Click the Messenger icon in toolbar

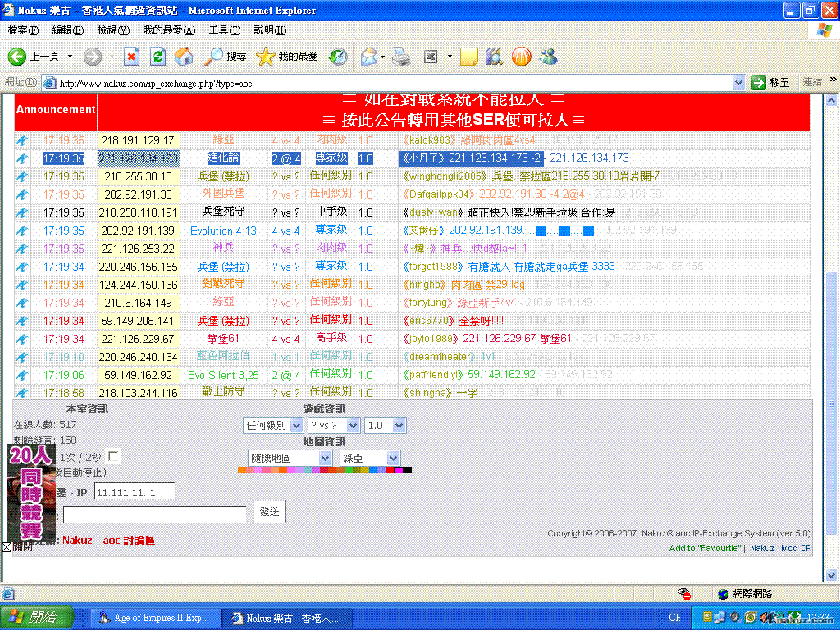point(549,57)
